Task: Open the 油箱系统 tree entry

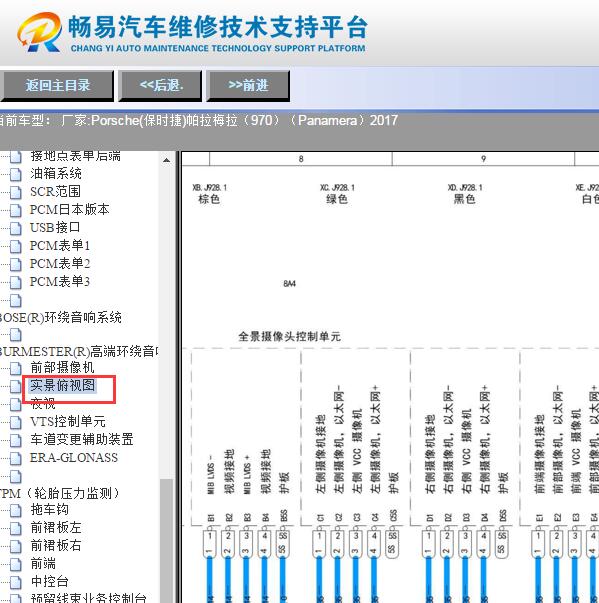Action: point(56,173)
